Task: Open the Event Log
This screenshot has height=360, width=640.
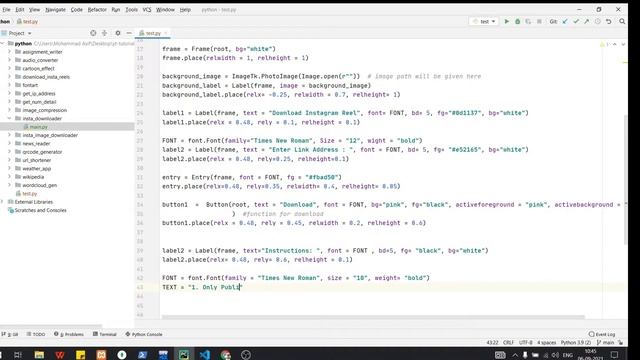Action: pyautogui.click(x=602, y=334)
